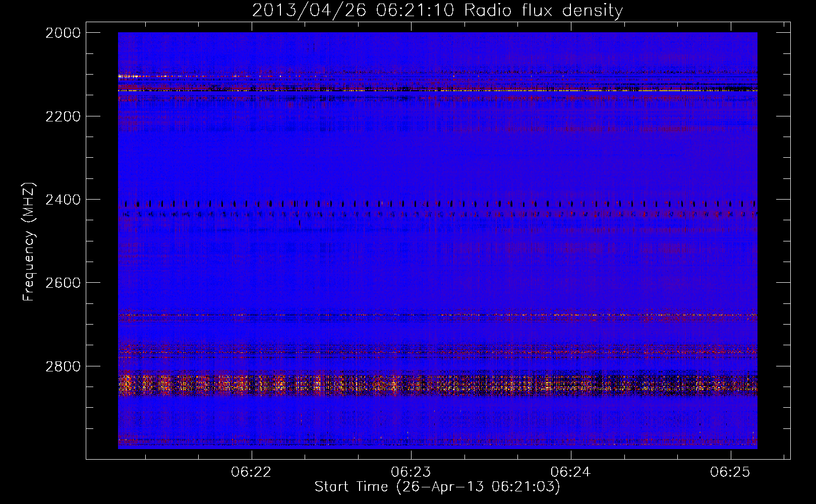The image size is (816, 504).
Task: Click the 'Frequency (MHZ)' y-axis label
Action: [x=29, y=242]
